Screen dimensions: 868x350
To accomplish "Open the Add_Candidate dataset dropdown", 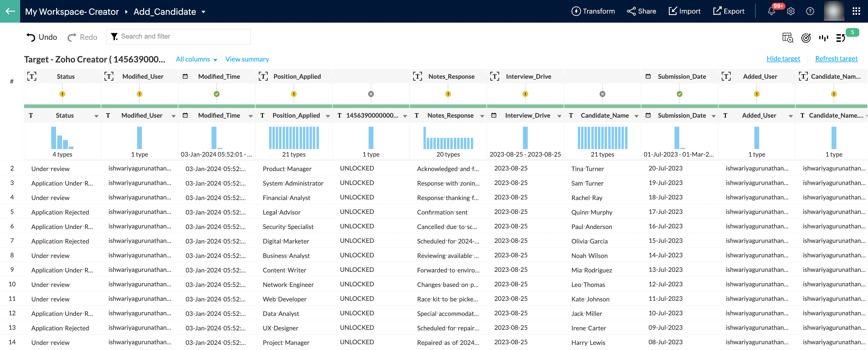I will (x=203, y=12).
